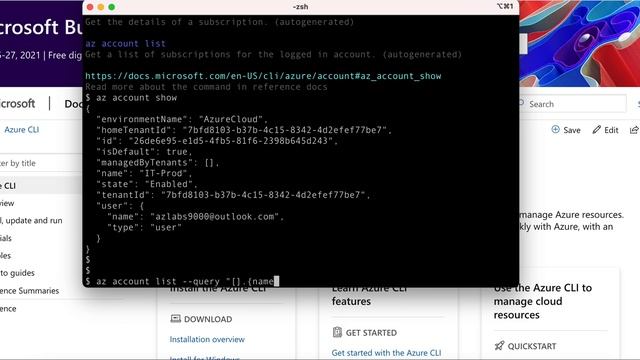Click the "isDefault": true line
Screen dimensions: 640x360
[x=144, y=152]
